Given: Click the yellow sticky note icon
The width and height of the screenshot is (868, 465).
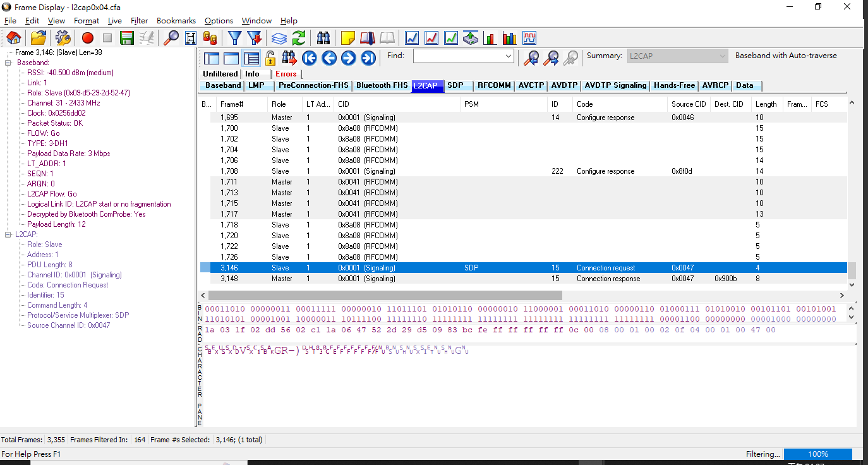Looking at the screenshot, I should (x=347, y=38).
